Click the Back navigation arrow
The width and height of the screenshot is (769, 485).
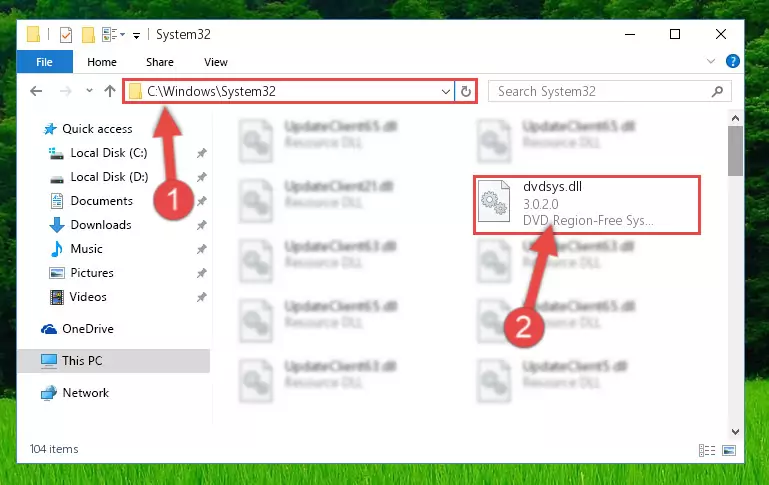click(x=36, y=91)
